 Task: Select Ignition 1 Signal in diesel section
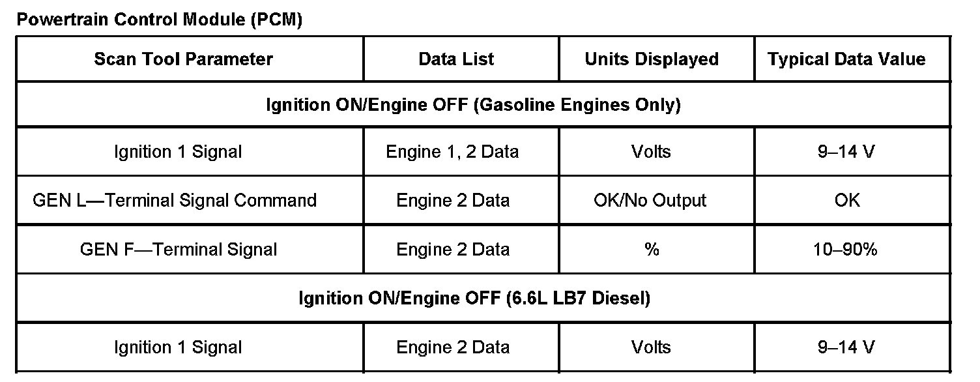[x=178, y=347]
